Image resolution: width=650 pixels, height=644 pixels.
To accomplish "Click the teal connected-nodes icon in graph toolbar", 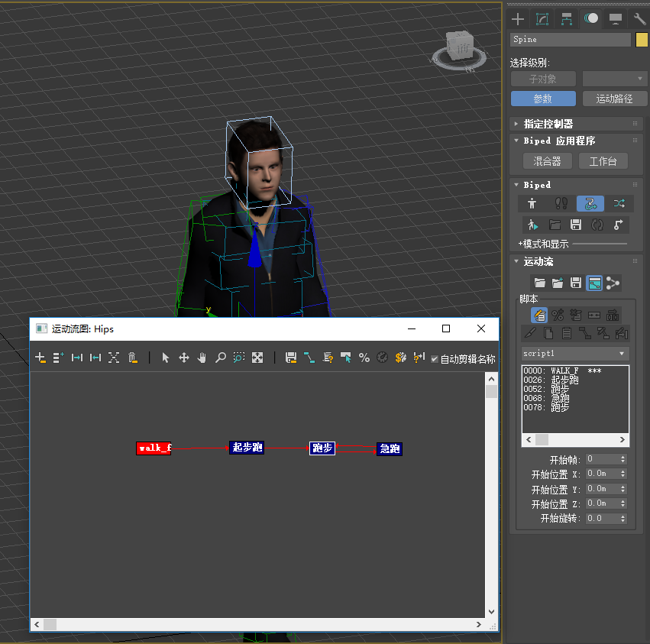I will (309, 358).
